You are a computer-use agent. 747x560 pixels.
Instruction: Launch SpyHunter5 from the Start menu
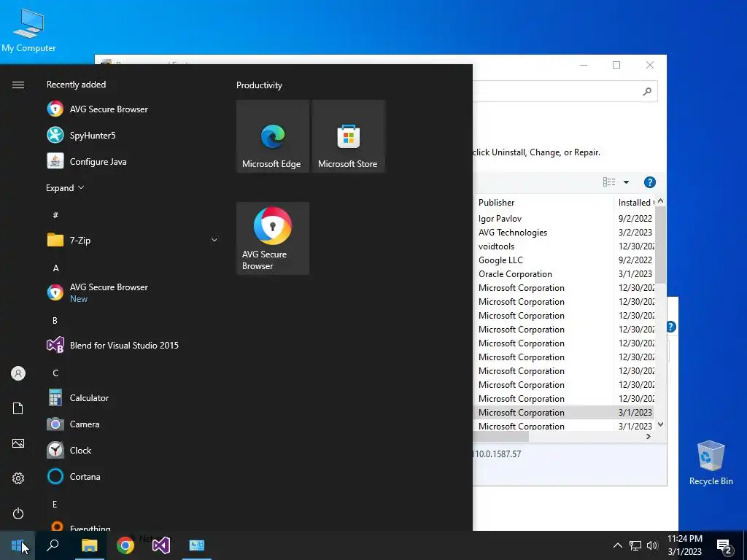click(133, 135)
